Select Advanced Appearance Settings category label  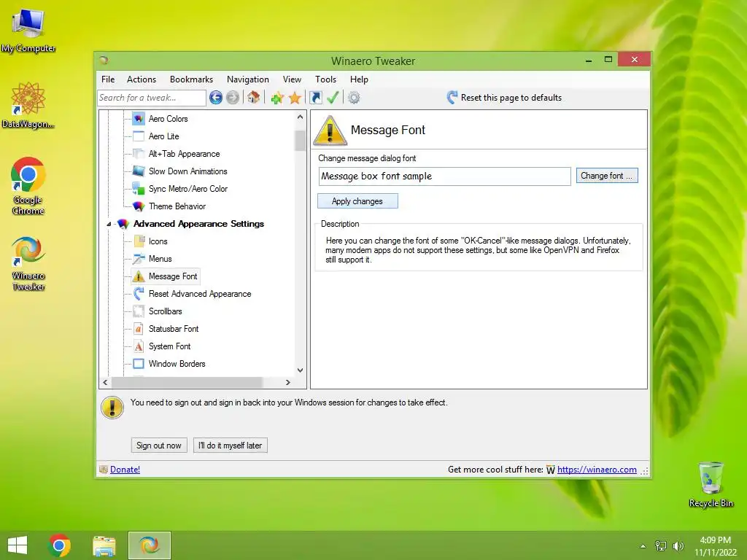point(198,224)
